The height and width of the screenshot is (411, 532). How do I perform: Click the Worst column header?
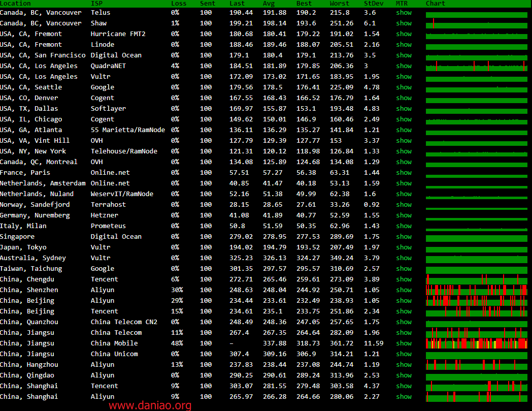(x=339, y=4)
